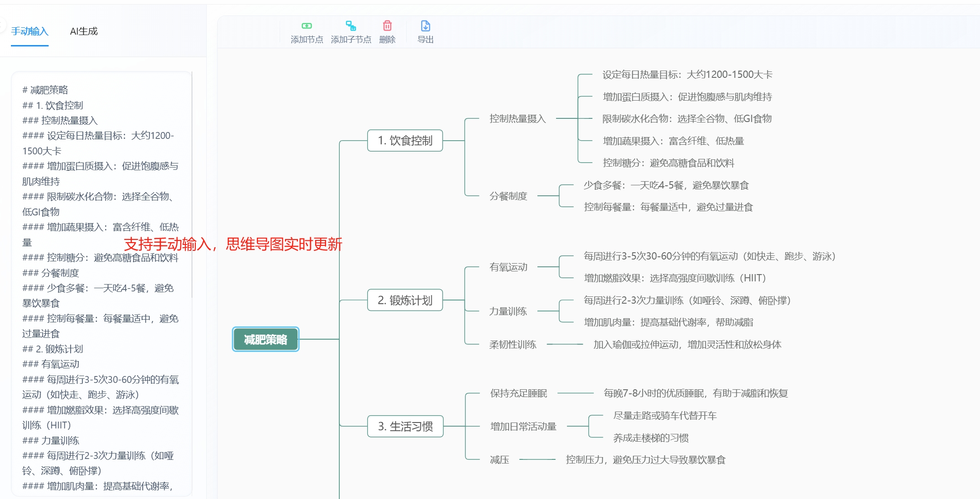The image size is (980, 499).
Task: Click node 控制压力，避免压力过大导致暴饮暴食
Action: 646,460
